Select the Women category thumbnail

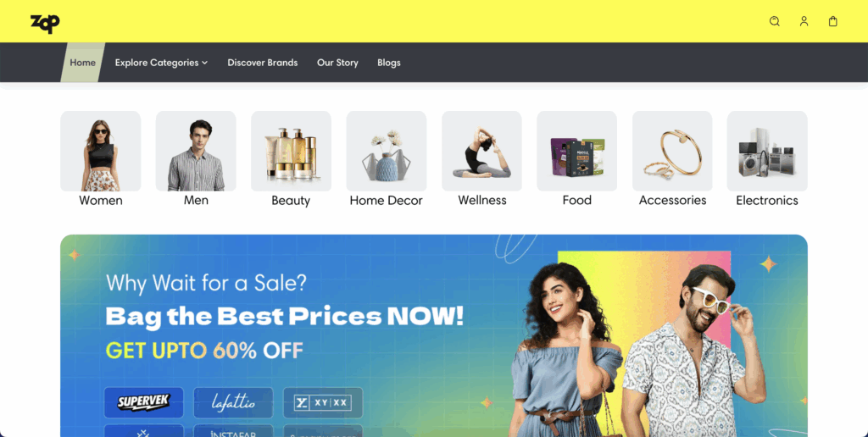coord(100,151)
